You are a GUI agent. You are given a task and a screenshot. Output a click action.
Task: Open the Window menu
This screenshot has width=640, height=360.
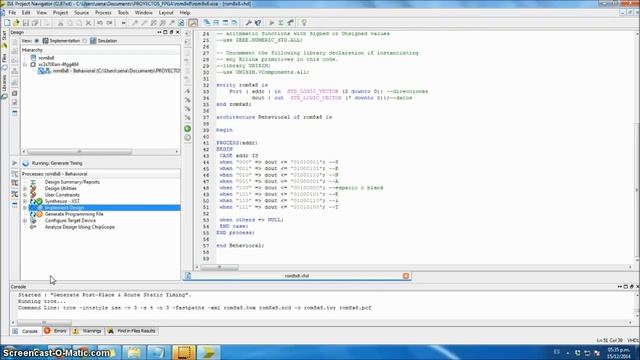pyautogui.click(x=143, y=13)
